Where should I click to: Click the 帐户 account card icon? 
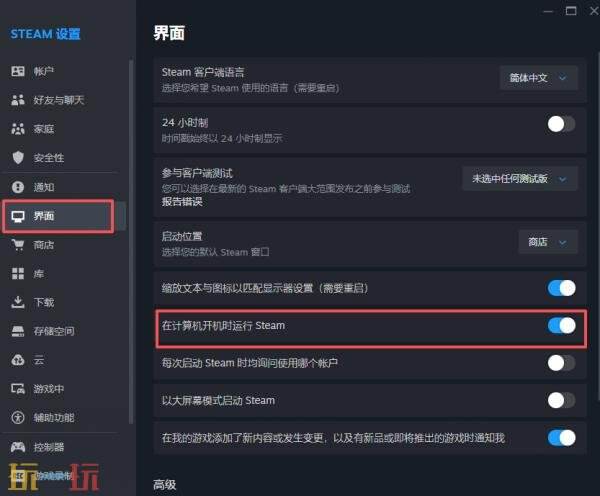point(18,71)
